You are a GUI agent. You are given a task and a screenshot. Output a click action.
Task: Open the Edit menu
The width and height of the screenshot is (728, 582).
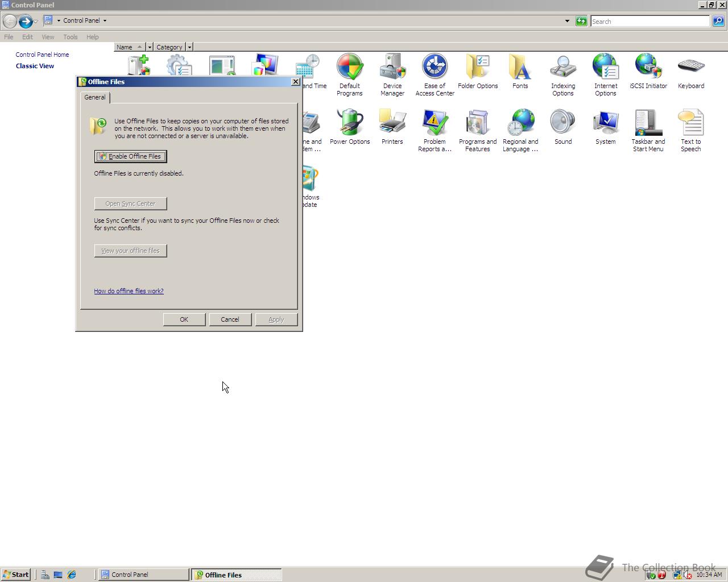coord(27,37)
